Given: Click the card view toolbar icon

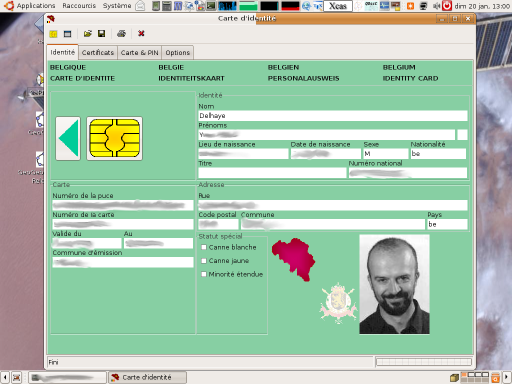Looking at the screenshot, I should click(68, 34).
